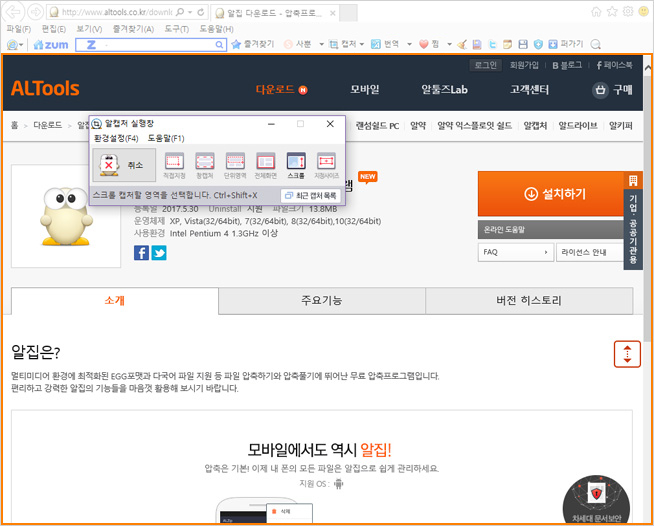The width and height of the screenshot is (654, 526).
Task: Open the browser 도구(T) menu
Action: [176, 29]
